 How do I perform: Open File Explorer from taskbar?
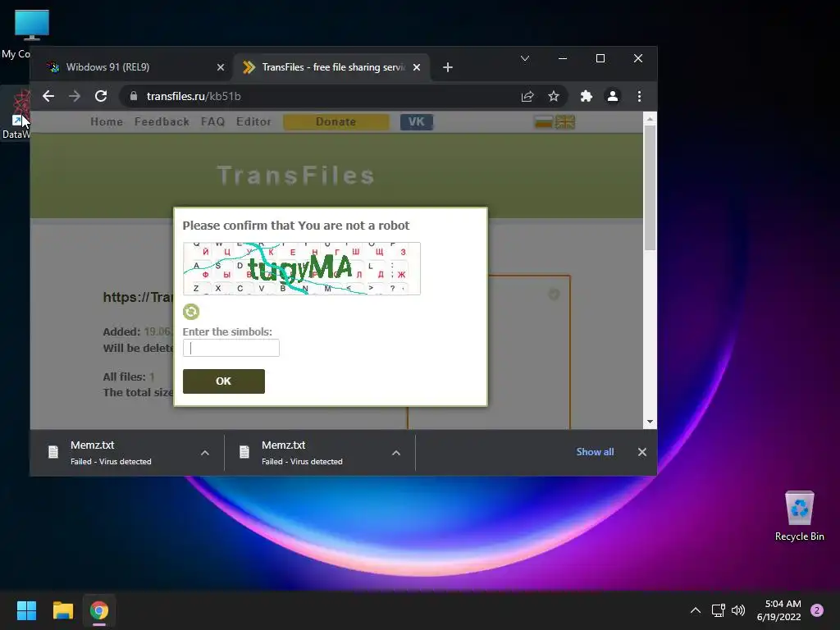coord(62,610)
